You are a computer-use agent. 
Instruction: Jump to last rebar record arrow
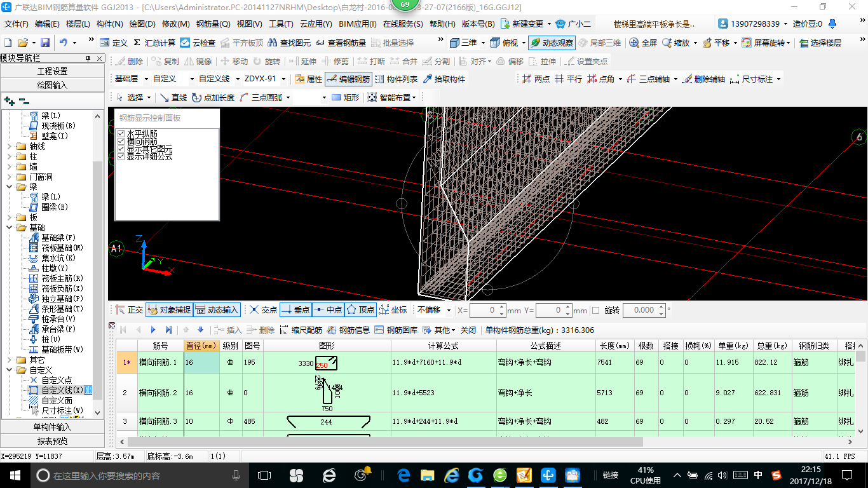pos(168,330)
